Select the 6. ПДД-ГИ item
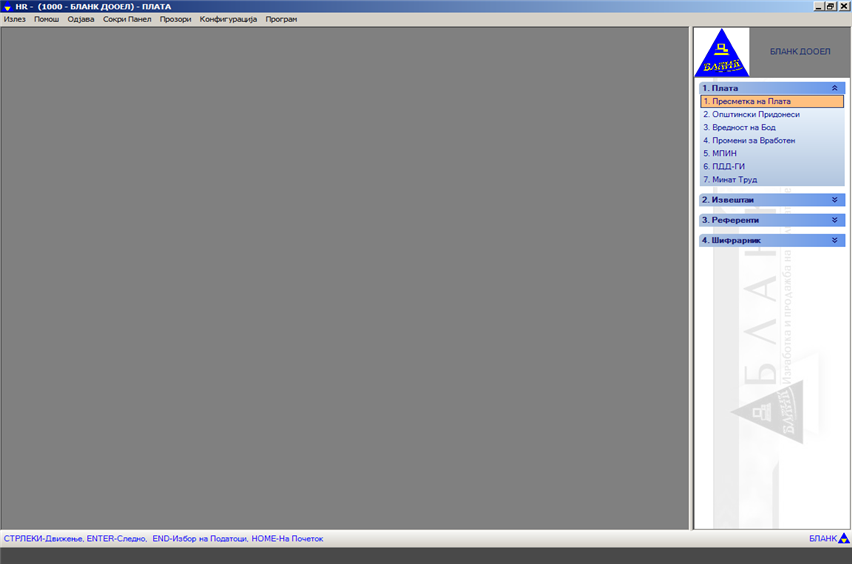This screenshot has width=852, height=564. point(724,166)
